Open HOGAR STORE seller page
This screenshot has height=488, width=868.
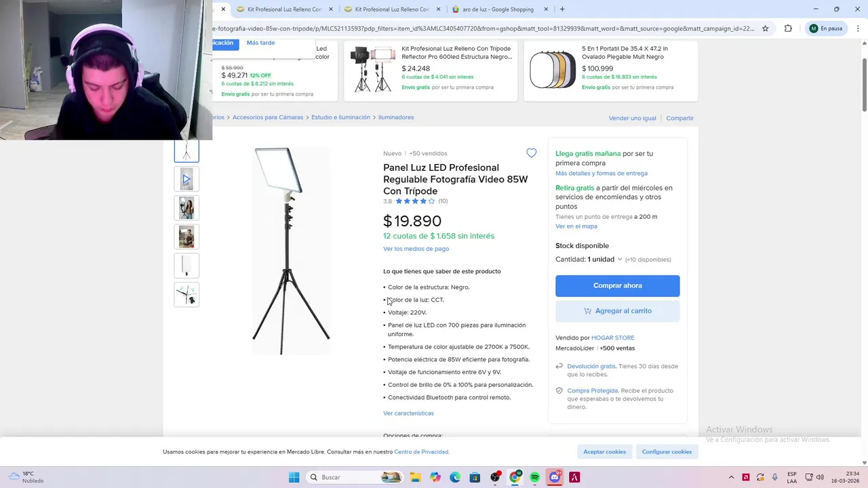[613, 338]
